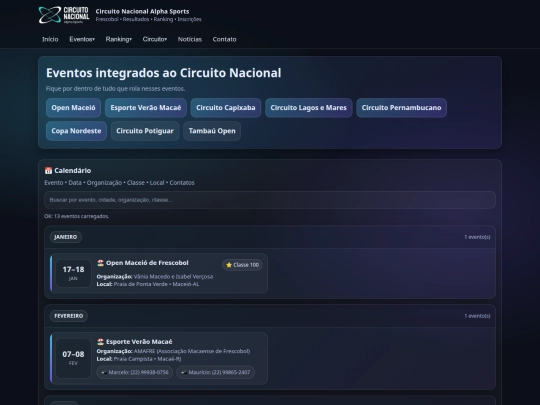Expand the Eventos dropdown menu

pos(82,39)
